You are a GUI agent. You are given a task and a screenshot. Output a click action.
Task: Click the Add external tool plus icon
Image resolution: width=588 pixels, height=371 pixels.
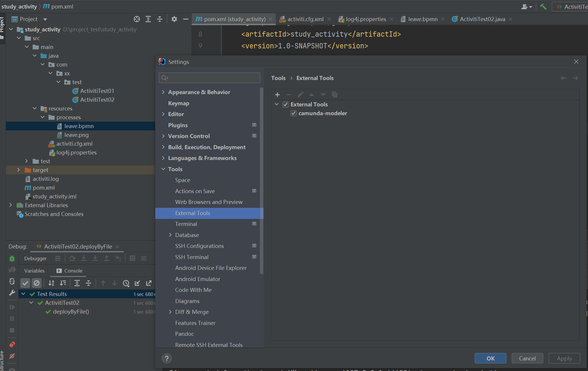pyautogui.click(x=277, y=95)
